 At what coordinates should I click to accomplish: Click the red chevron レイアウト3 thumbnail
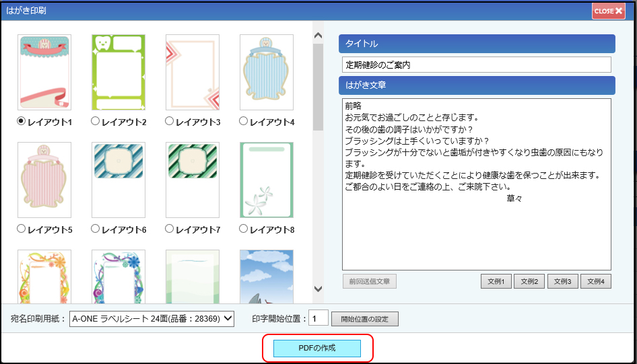[x=193, y=72]
